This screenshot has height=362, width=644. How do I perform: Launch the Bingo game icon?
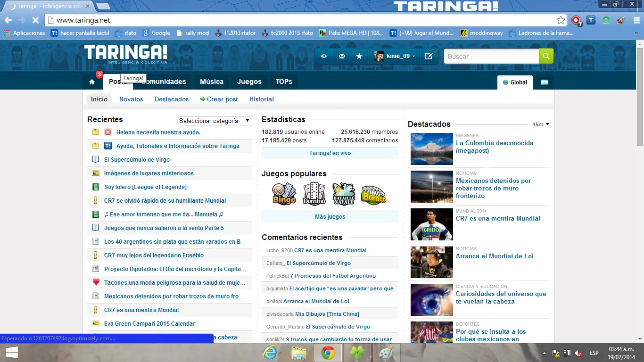tap(284, 193)
